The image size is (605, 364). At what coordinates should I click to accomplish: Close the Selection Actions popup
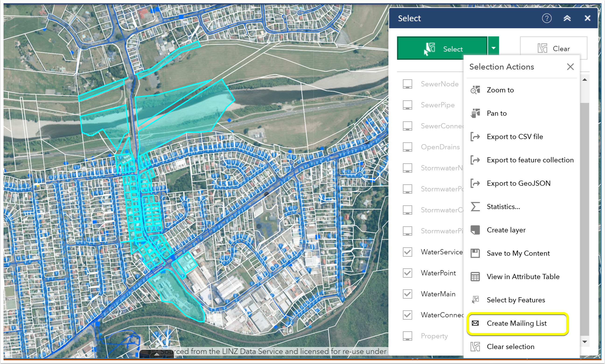click(570, 67)
